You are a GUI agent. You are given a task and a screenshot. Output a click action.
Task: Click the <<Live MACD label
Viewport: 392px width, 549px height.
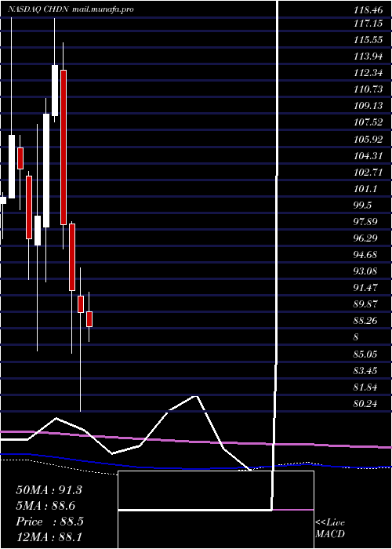(330, 529)
